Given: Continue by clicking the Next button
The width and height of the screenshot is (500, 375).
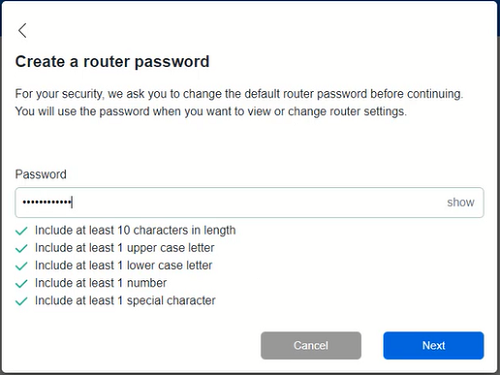Looking at the screenshot, I should click(433, 345).
